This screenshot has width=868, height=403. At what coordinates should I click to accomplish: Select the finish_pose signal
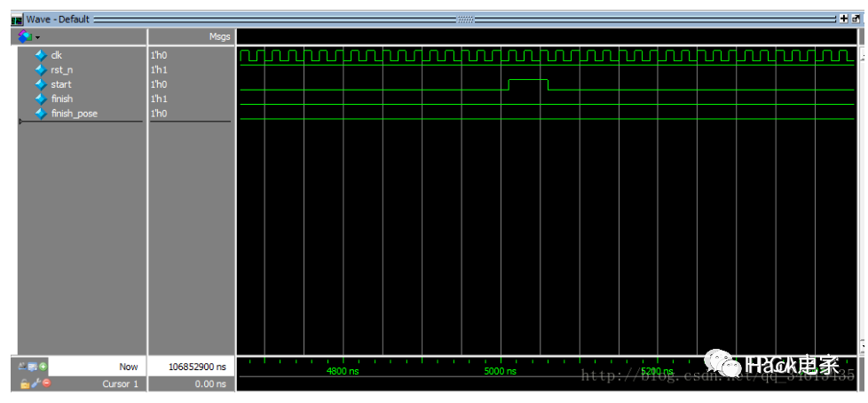(x=74, y=114)
